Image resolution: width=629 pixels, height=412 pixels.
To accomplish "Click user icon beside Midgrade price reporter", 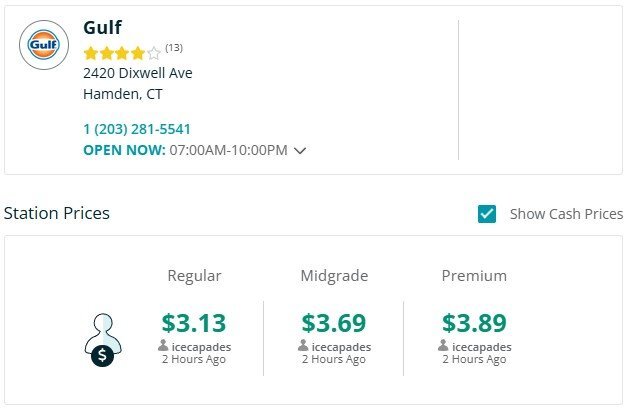I will pyautogui.click(x=303, y=346).
